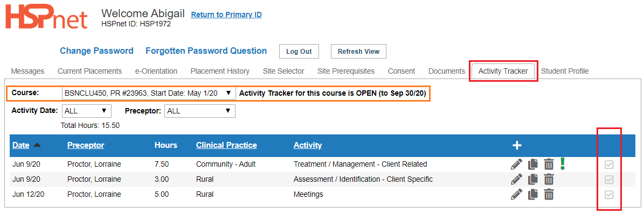644x214 pixels.
Task: Switch to the Student Profile tab
Action: [x=565, y=72]
